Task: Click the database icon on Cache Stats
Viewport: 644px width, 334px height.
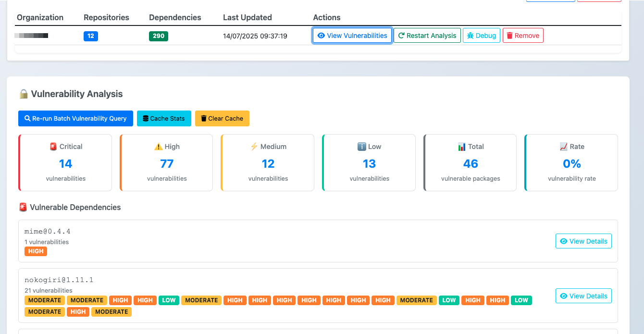Action: [x=145, y=118]
